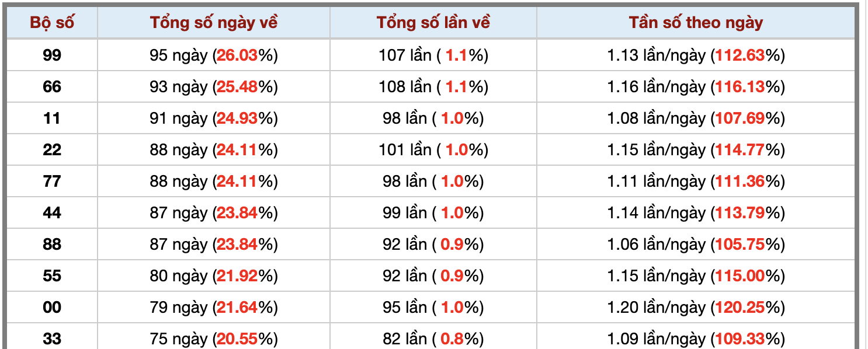Click number 11 in the first column
Screen dimensions: 868x349
coord(52,118)
